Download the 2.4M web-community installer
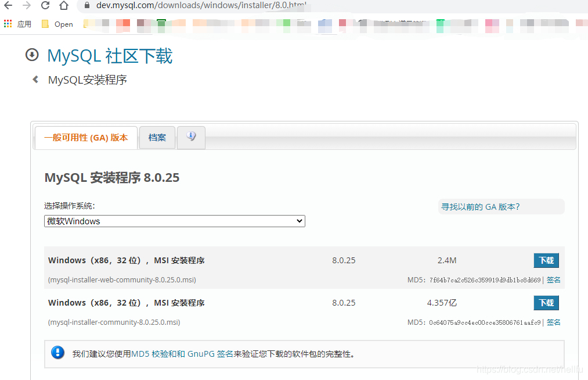This screenshot has height=380, width=588. point(546,260)
